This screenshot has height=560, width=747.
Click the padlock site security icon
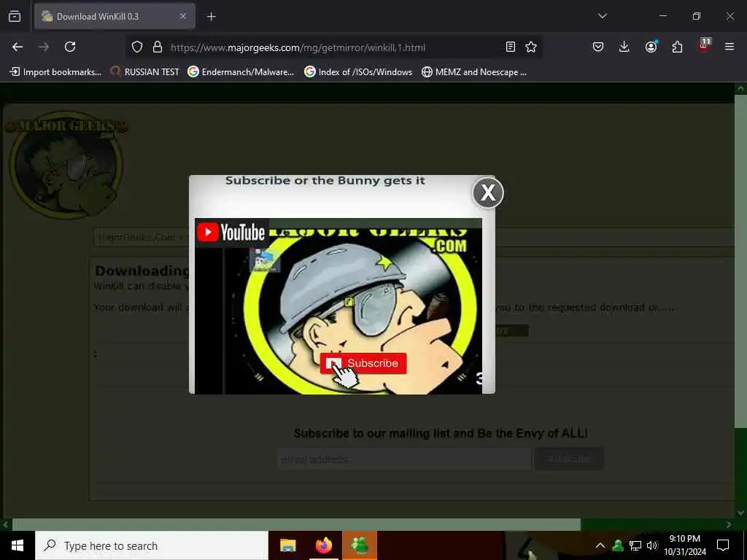click(x=158, y=47)
